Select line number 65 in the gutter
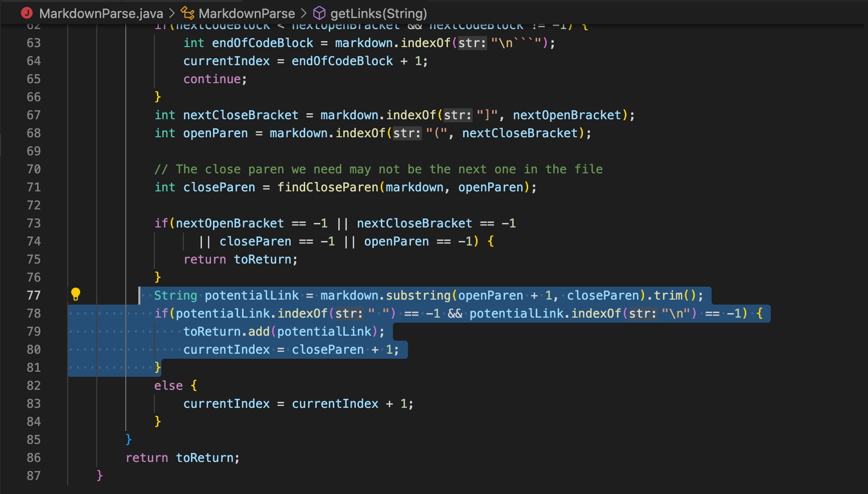The image size is (868, 494). 34,79
